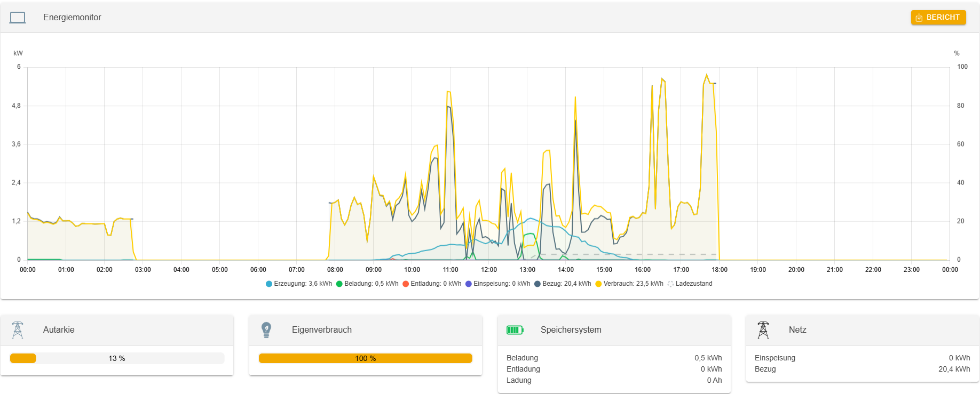Hide the Beladung series in legend
This screenshot has height=394, width=980.
coord(367,284)
